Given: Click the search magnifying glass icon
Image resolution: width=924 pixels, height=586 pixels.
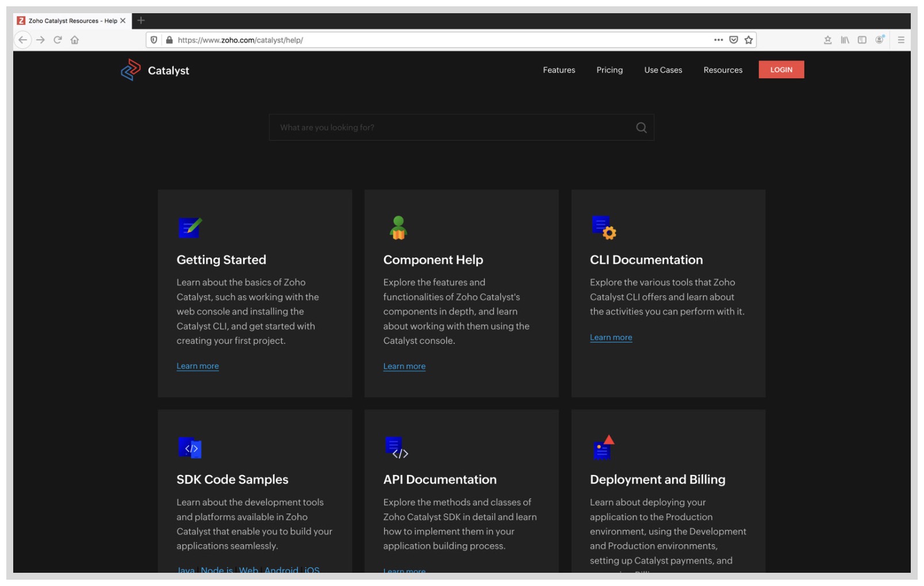Looking at the screenshot, I should point(641,127).
